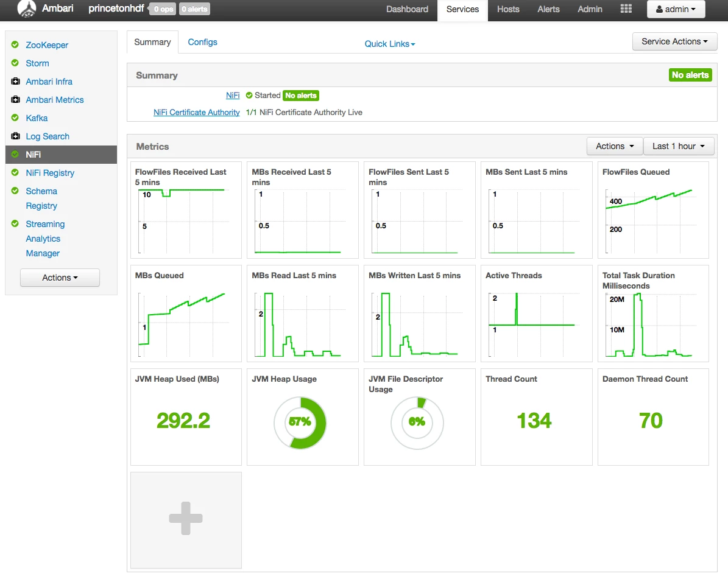The image size is (728, 582).
Task: Click the 0 ops badge
Action: pos(163,9)
